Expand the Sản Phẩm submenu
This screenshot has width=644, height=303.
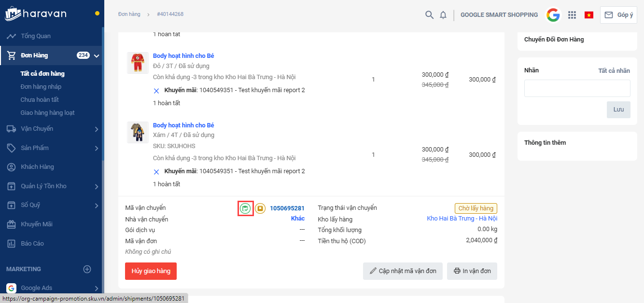click(97, 148)
